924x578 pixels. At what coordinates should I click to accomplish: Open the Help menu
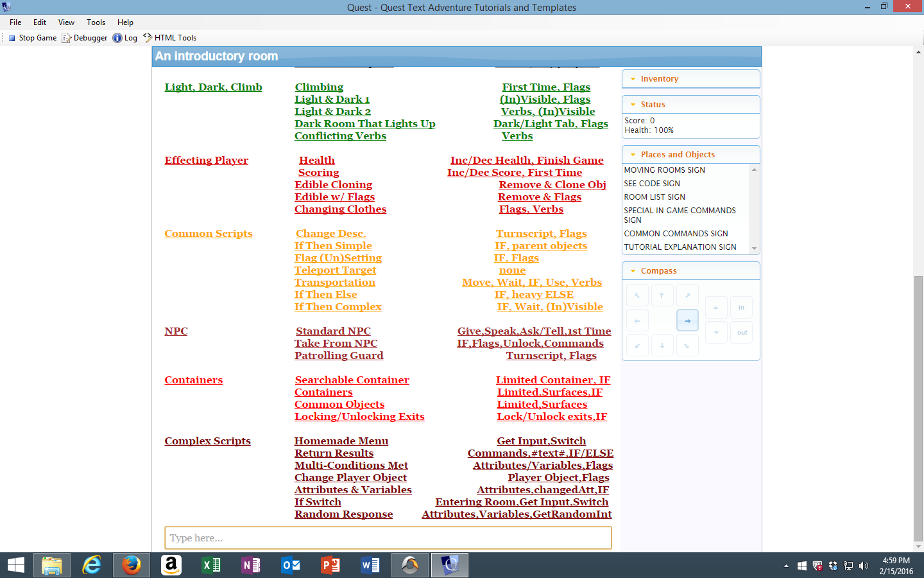125,22
